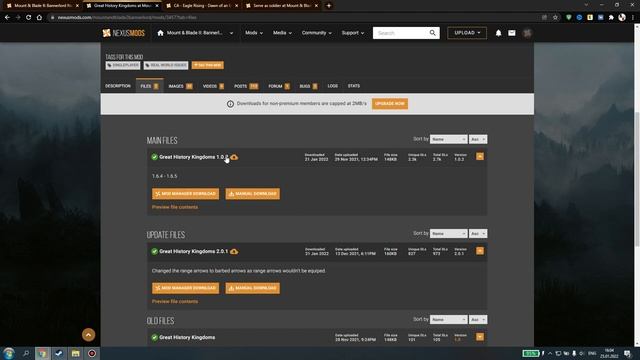This screenshot has width=640, height=360.
Task: Open the messages envelope icon
Action: [x=512, y=33]
